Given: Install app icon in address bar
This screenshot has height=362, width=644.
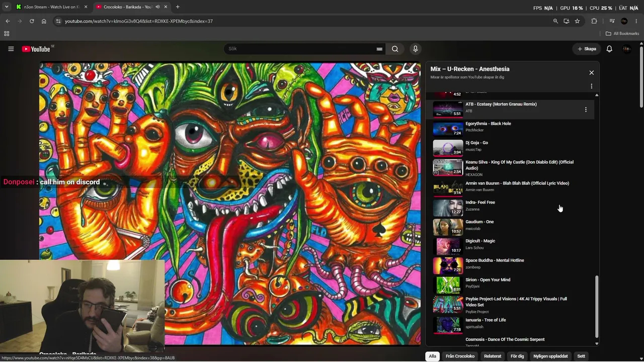Looking at the screenshot, I should click(567, 21).
